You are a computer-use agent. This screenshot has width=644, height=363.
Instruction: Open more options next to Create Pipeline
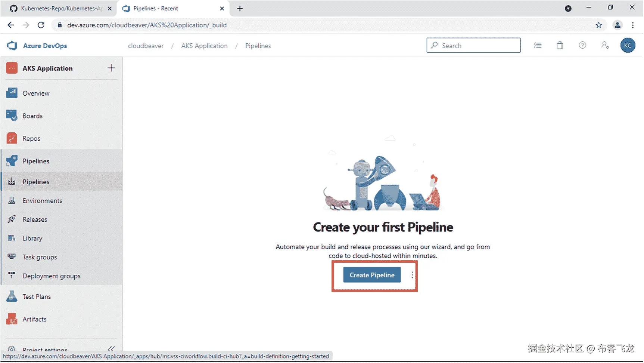(412, 275)
